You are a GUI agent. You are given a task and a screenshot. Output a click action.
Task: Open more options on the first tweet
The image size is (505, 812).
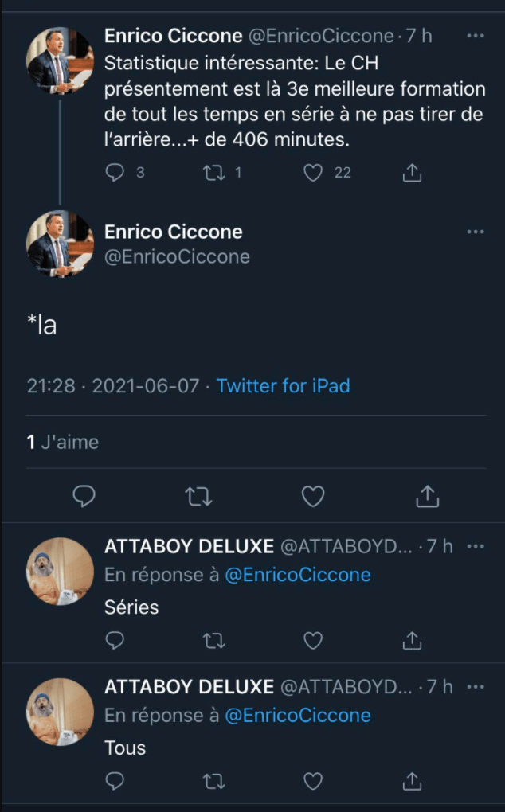click(476, 36)
